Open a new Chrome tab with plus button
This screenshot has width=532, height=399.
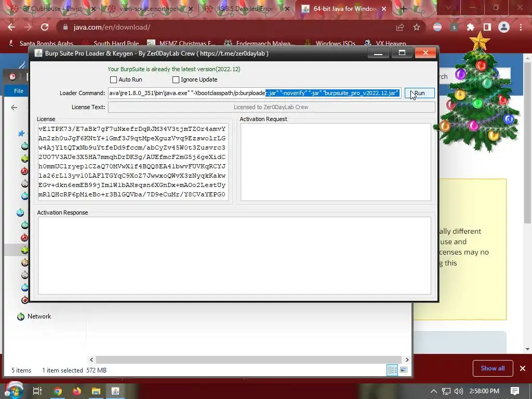[403, 9]
